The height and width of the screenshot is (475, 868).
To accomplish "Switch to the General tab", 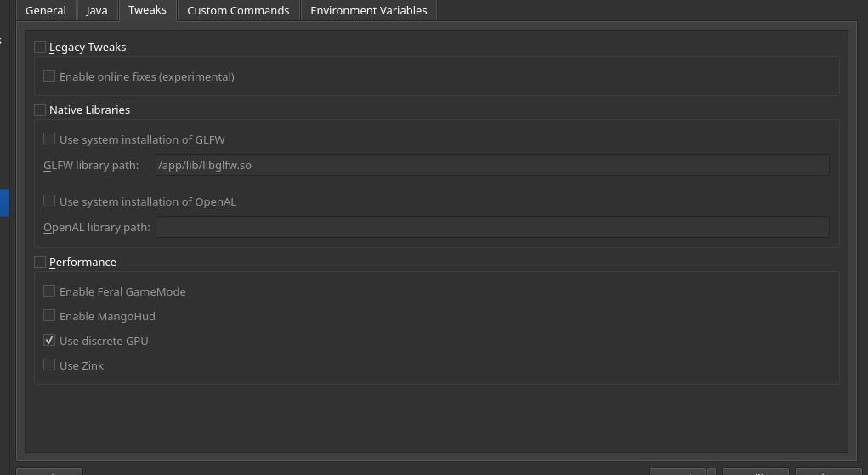I will pos(45,10).
